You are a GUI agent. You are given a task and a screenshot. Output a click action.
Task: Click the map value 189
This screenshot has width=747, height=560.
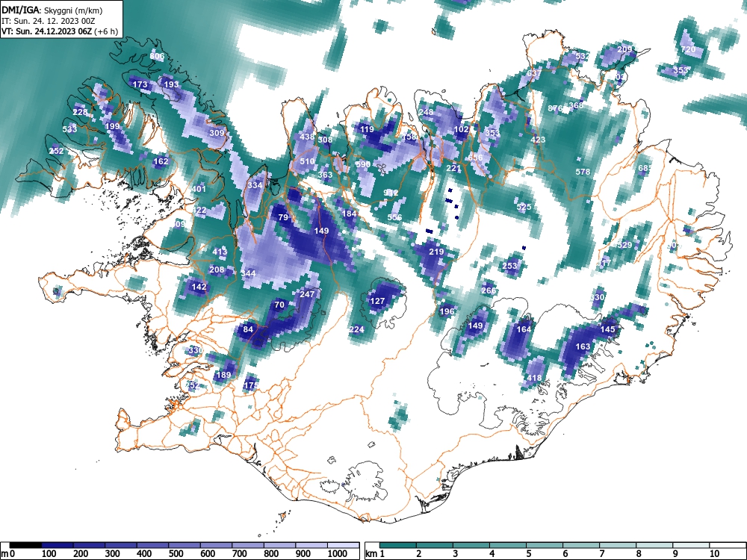click(223, 375)
